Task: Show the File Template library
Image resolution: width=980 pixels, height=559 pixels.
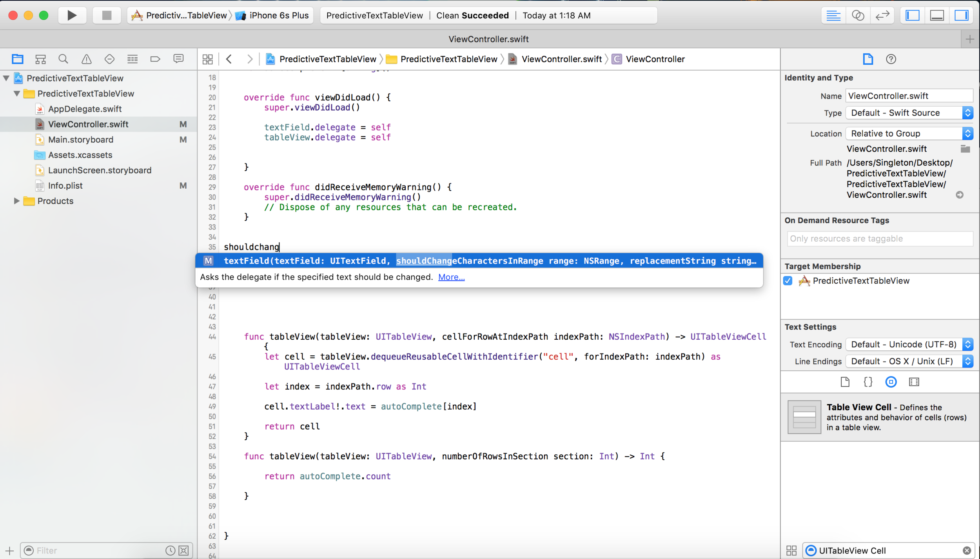Action: pos(845,382)
